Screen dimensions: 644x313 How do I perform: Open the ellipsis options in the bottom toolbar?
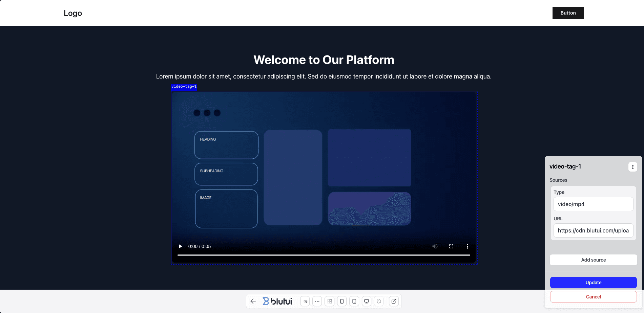317,301
